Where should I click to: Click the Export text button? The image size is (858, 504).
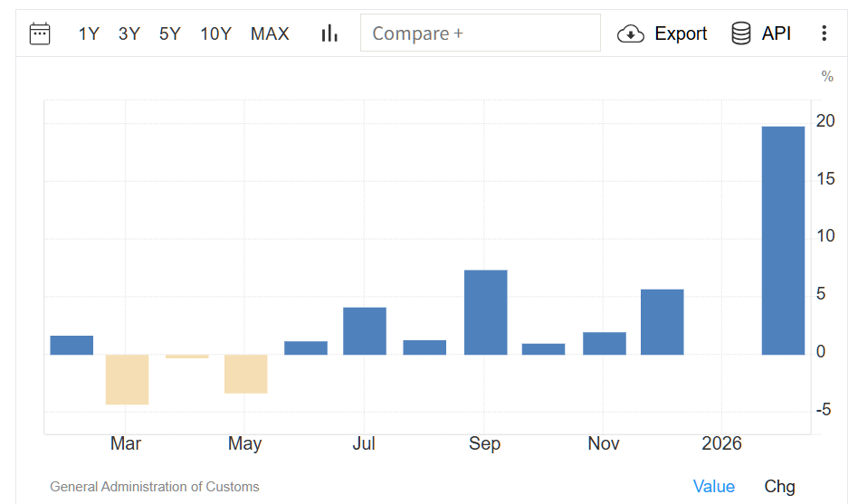point(681,33)
